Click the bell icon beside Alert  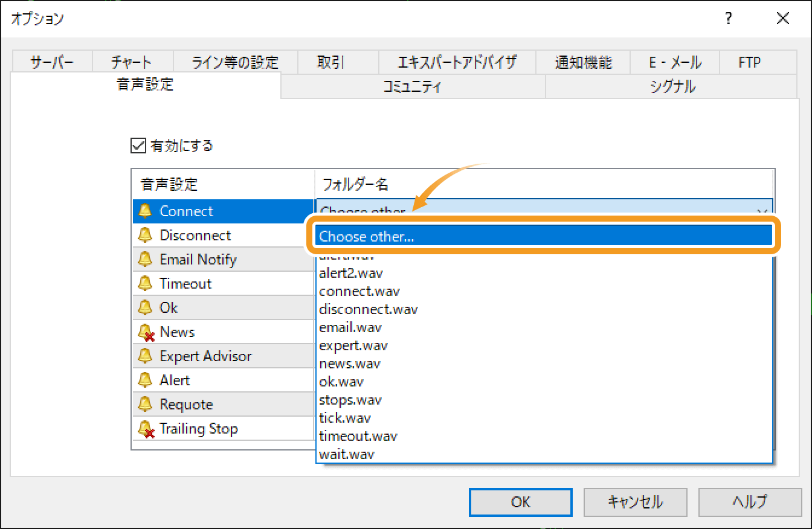[146, 380]
